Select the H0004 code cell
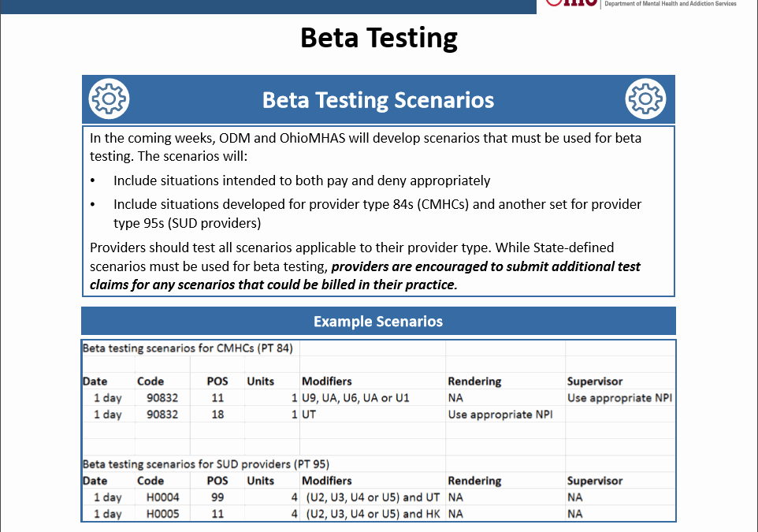 tap(162, 497)
